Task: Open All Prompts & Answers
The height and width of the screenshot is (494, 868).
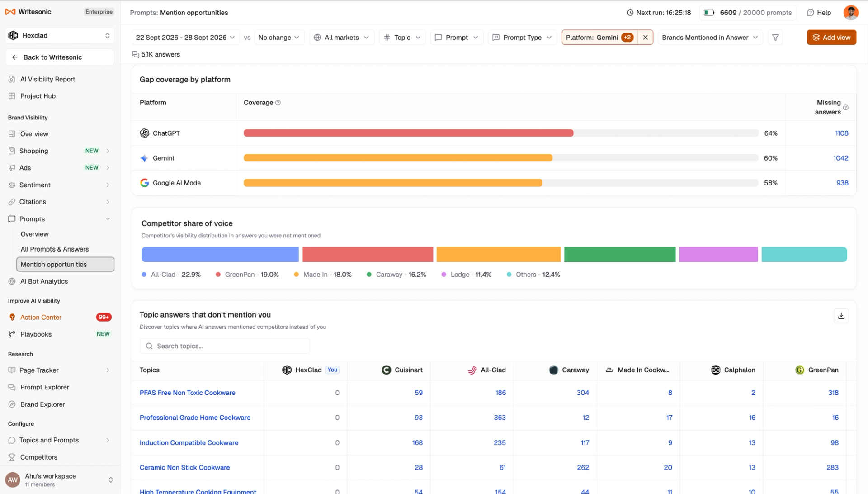Action: coord(55,249)
